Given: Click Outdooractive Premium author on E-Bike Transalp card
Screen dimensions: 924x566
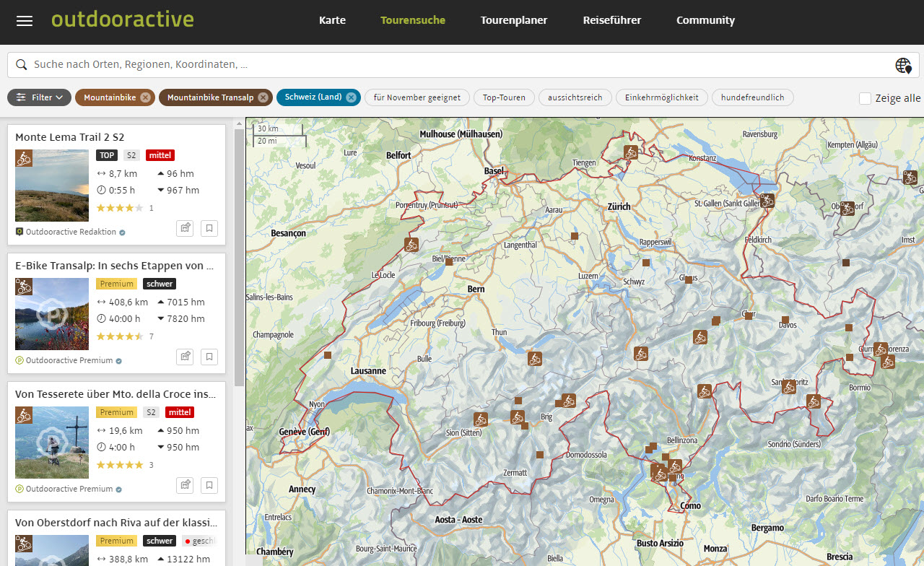Looking at the screenshot, I should tap(69, 360).
